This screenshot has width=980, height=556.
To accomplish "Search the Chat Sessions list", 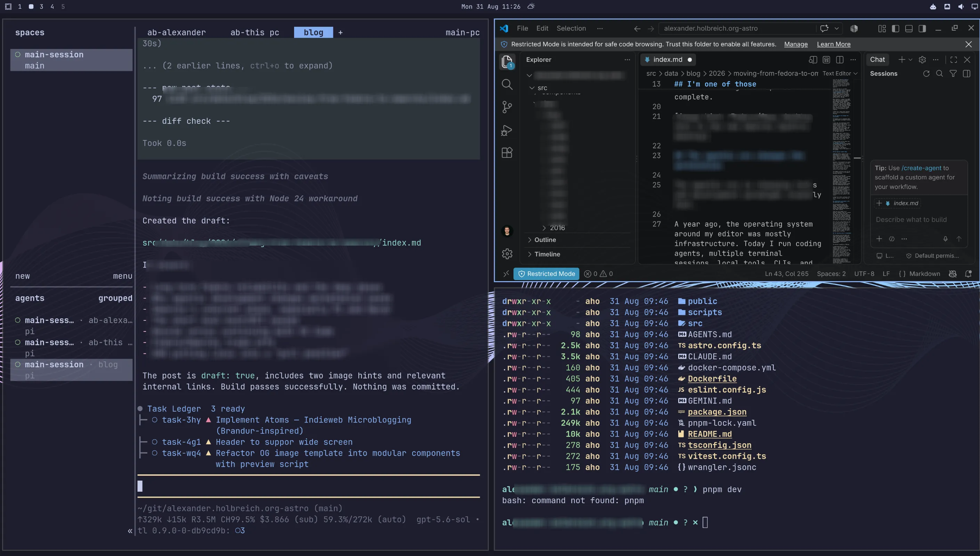I will tap(940, 74).
